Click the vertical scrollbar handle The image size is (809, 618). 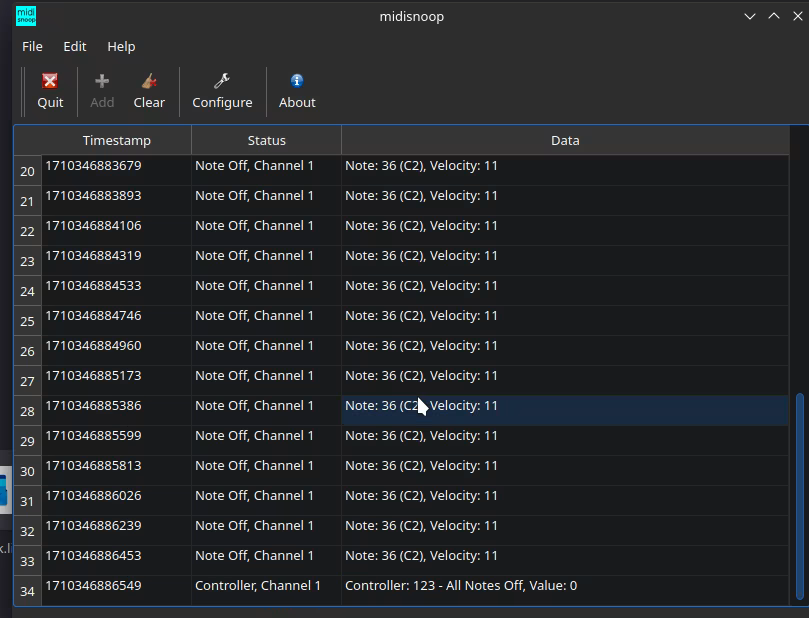click(800, 495)
